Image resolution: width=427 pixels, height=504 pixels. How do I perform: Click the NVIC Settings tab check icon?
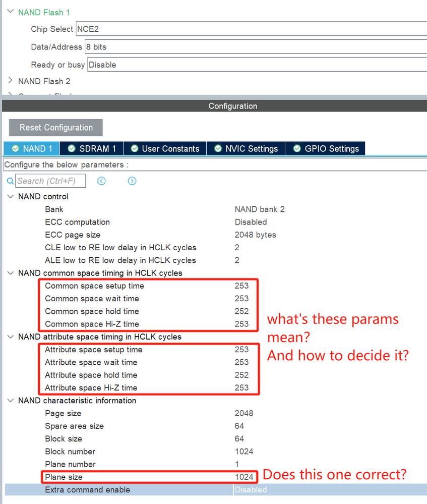tap(218, 148)
